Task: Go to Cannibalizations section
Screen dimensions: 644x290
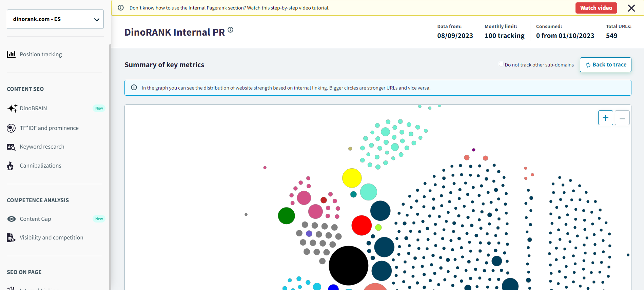Action: 40,166
